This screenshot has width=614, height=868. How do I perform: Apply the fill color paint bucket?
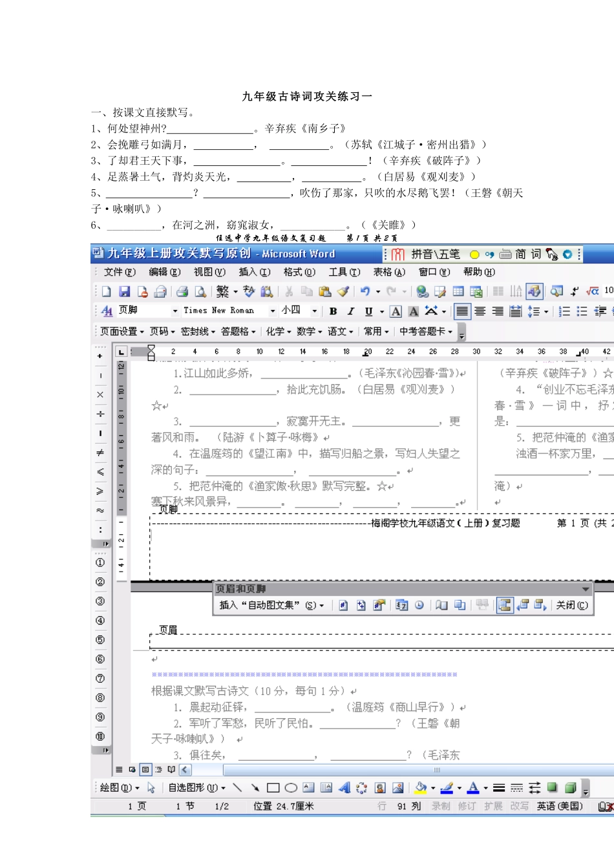(421, 788)
